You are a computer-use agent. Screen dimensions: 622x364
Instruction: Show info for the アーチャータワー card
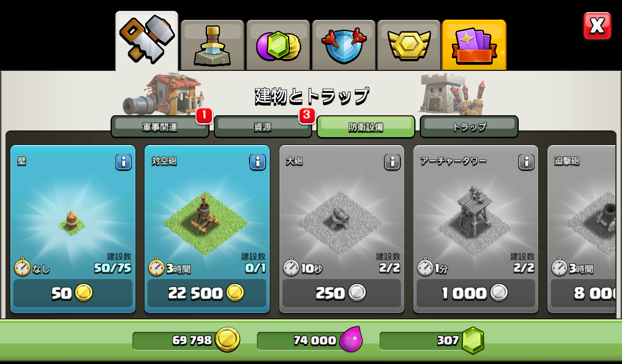[526, 162]
